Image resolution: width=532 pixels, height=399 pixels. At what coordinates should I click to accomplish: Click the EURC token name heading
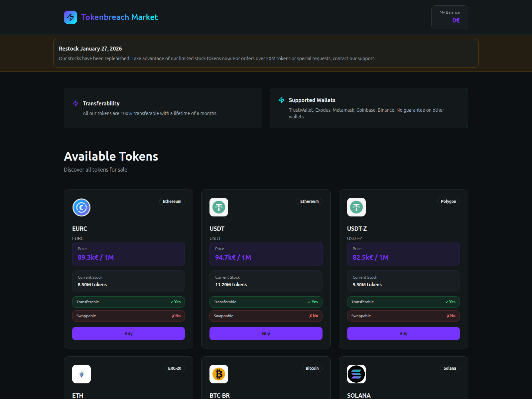[x=80, y=229]
